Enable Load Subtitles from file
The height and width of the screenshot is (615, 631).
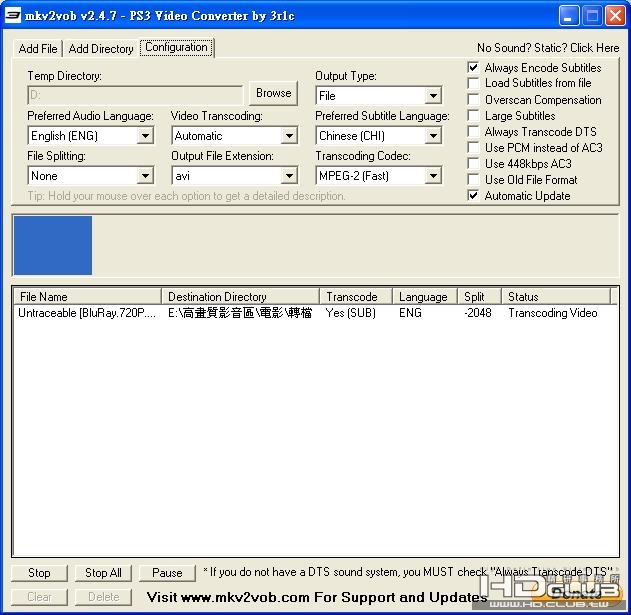click(x=473, y=83)
